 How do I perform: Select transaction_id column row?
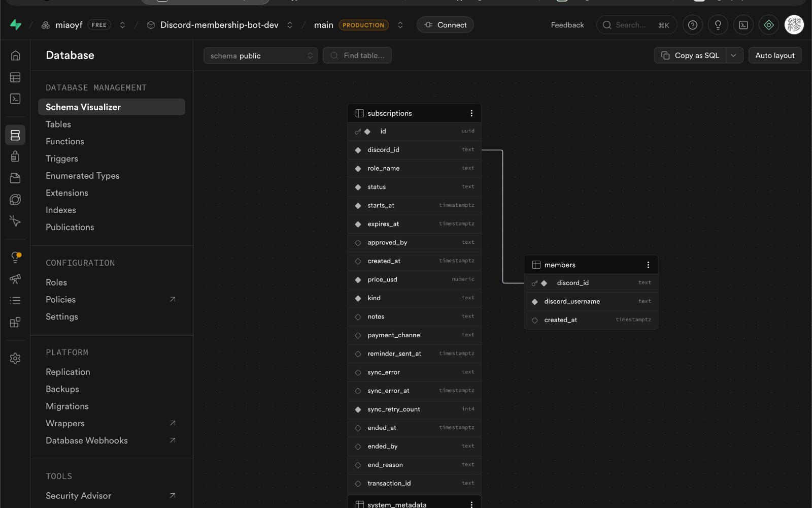pyautogui.click(x=414, y=484)
